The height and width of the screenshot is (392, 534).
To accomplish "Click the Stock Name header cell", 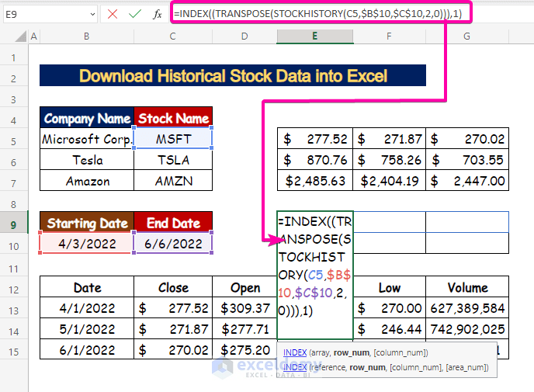I will [x=173, y=118].
